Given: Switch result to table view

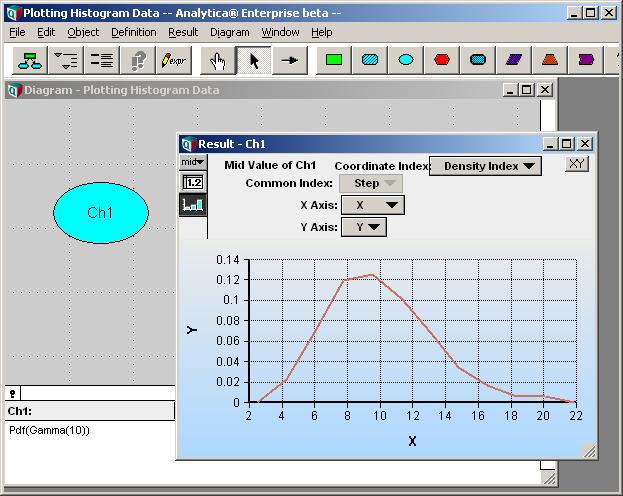Looking at the screenshot, I should tap(193, 182).
